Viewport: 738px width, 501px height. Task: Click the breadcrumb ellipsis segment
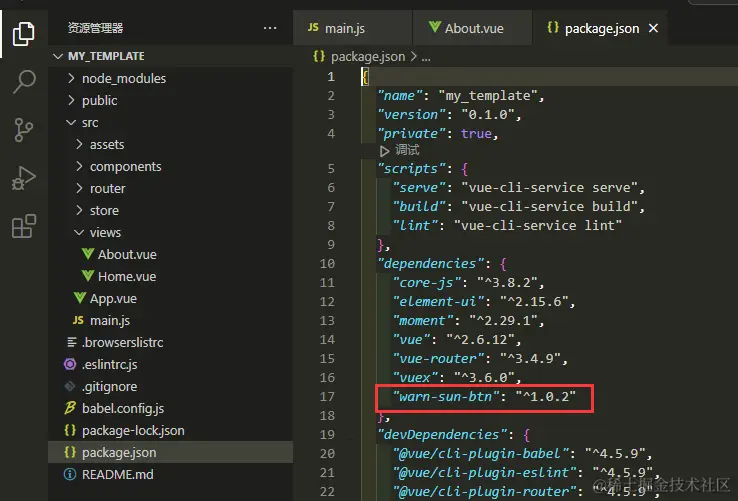click(426, 57)
